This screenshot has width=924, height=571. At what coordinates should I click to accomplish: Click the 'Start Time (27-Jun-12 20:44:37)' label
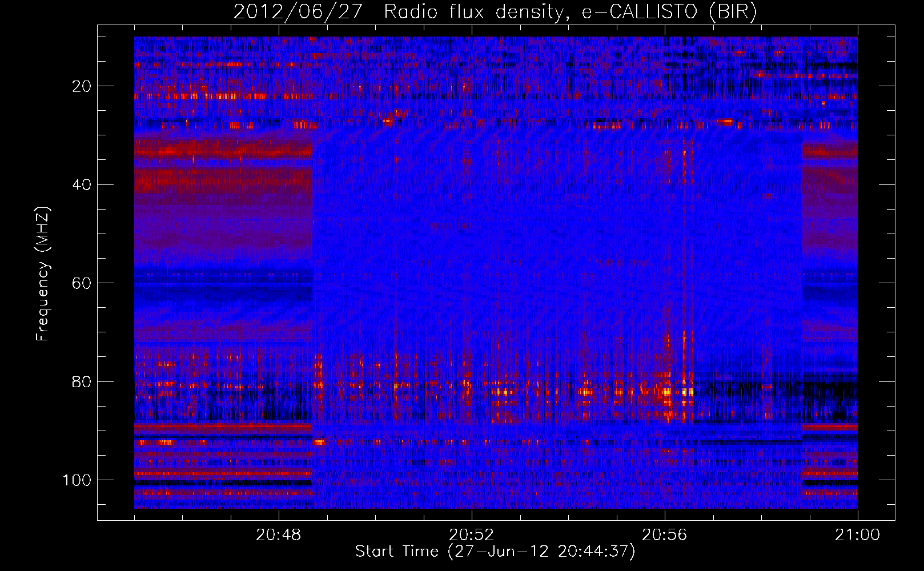pyautogui.click(x=495, y=552)
